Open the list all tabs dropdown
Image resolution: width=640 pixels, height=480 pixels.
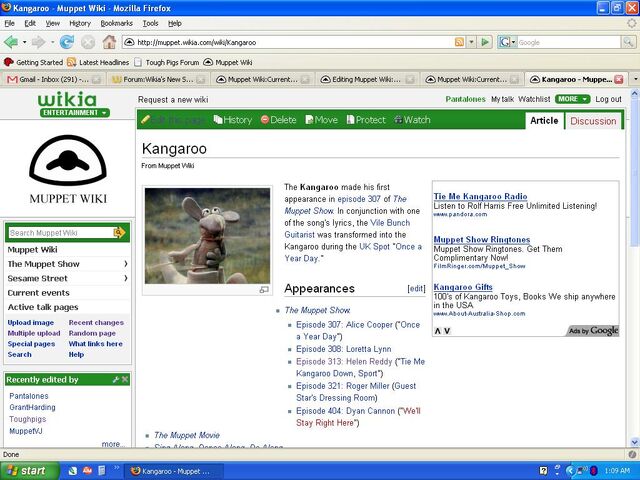click(x=635, y=79)
